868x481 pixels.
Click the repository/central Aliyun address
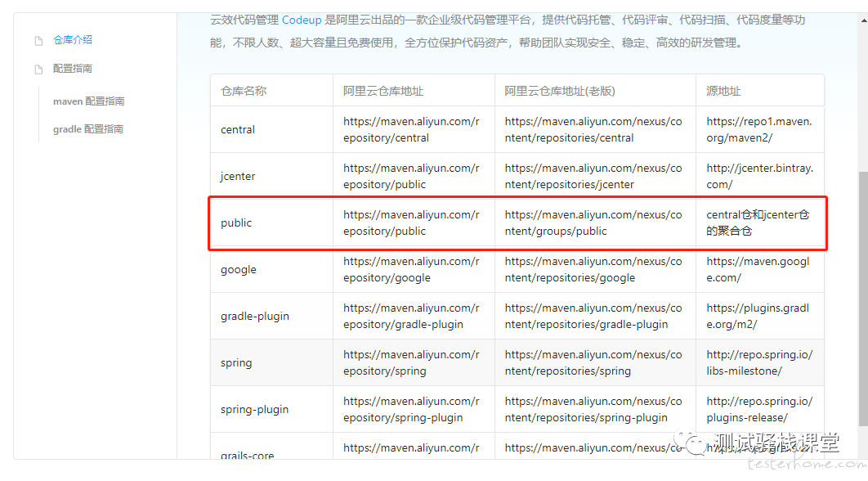point(411,130)
